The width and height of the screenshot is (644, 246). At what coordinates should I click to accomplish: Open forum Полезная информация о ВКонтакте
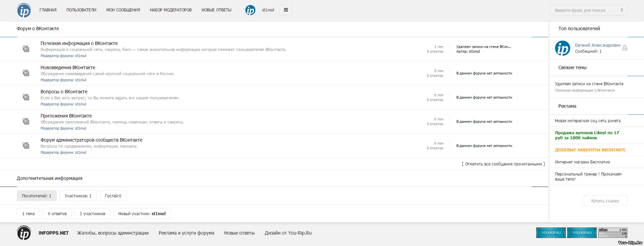click(79, 43)
